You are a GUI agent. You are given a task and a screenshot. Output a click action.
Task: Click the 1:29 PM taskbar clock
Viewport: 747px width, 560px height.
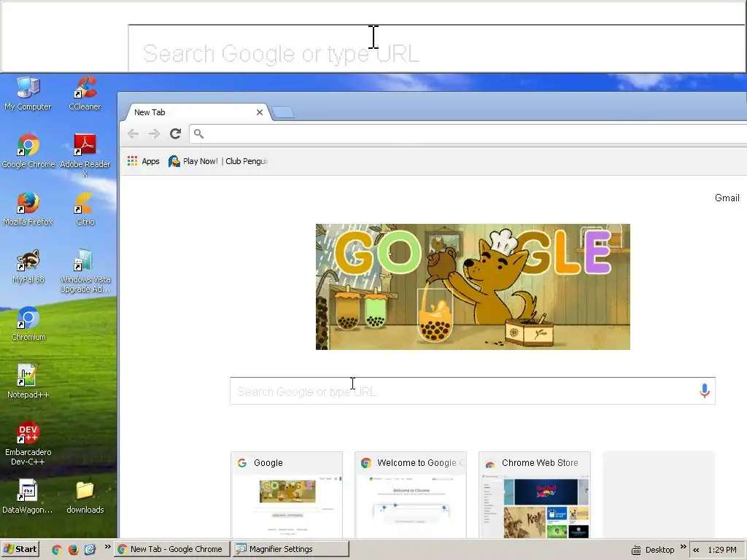tap(721, 550)
